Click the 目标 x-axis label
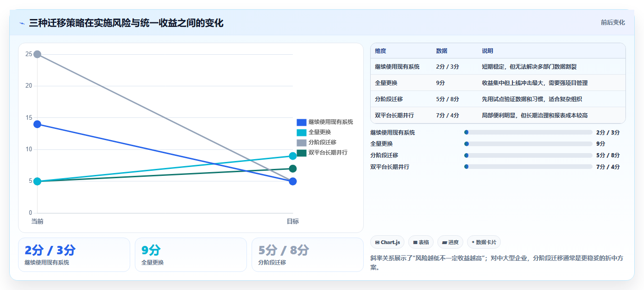 [x=293, y=221]
